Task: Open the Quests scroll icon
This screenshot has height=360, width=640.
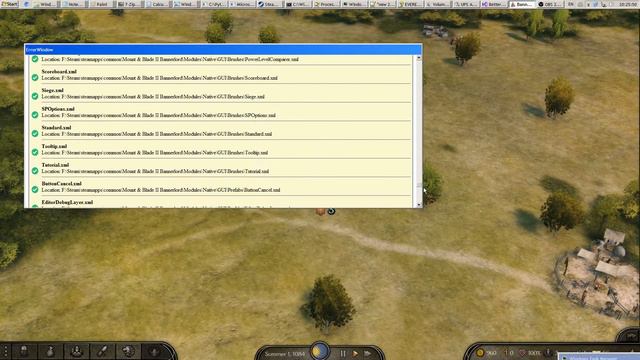Action: click(x=102, y=351)
